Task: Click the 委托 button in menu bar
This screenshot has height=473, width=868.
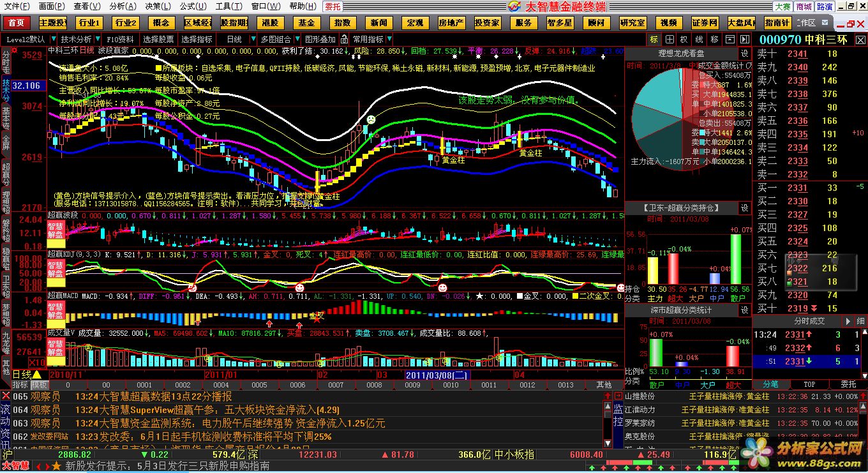Action: [333, 6]
